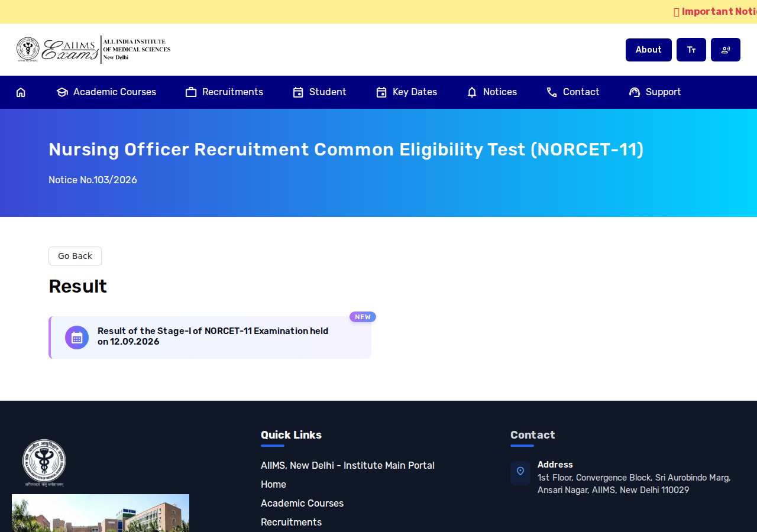Click the Notice No.103/2026 text
The image size is (757, 532).
(x=93, y=180)
